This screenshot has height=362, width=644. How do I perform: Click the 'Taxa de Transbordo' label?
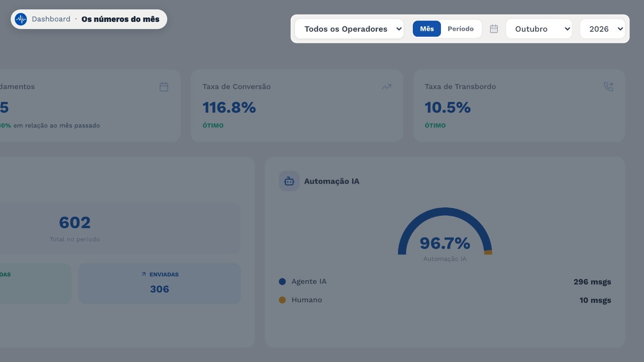coord(460,87)
